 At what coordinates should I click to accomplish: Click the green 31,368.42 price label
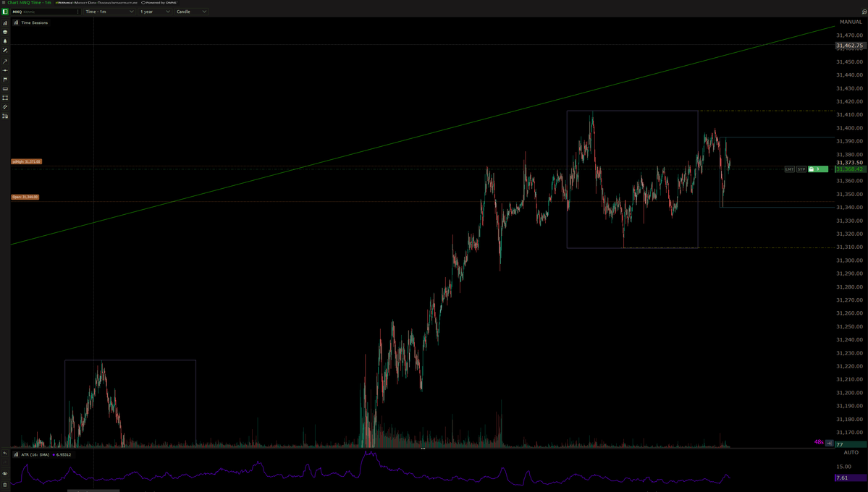tap(851, 169)
